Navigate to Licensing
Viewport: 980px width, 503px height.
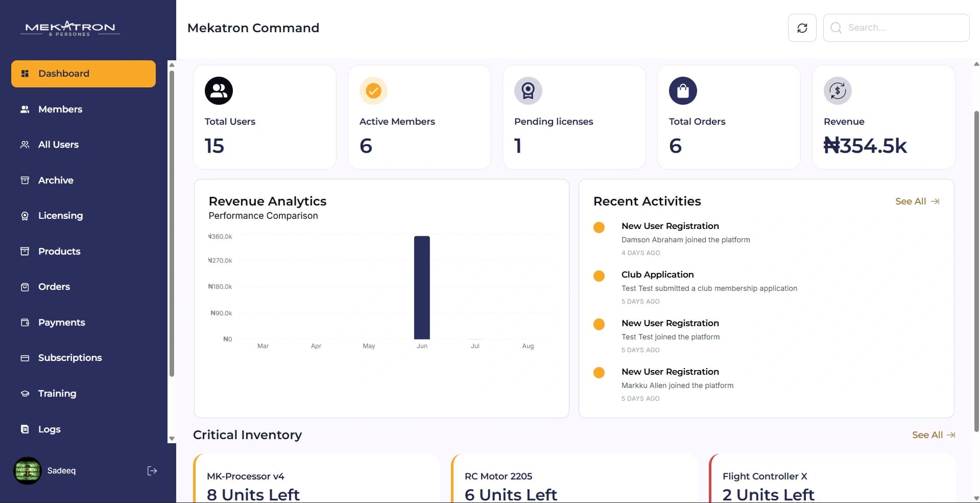coord(83,216)
